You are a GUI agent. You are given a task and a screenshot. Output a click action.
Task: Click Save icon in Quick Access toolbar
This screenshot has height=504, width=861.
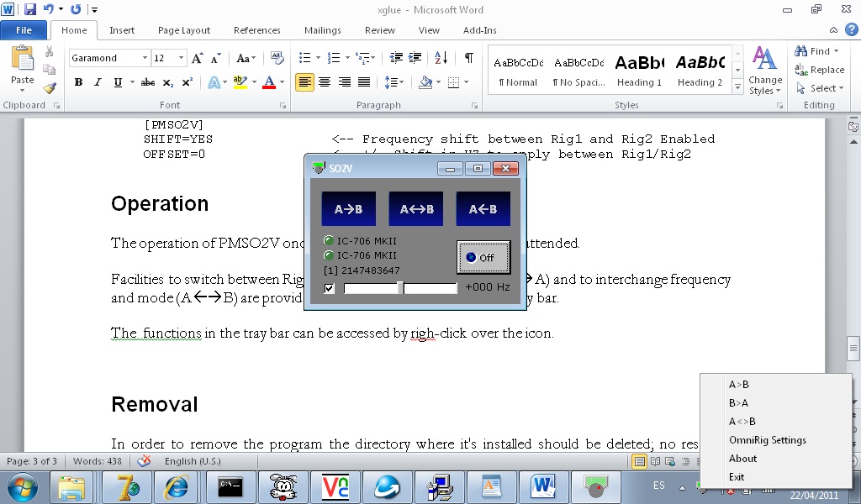tap(29, 9)
